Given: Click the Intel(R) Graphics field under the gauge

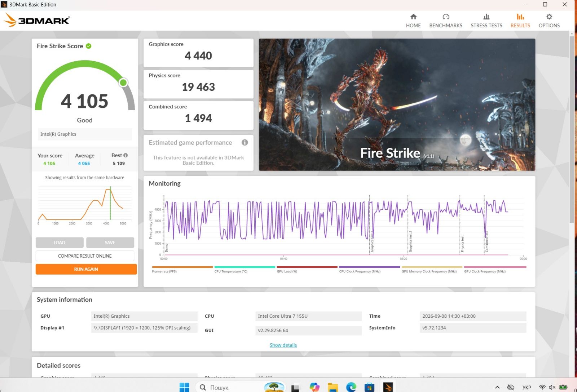Looking at the screenshot, I should (85, 134).
